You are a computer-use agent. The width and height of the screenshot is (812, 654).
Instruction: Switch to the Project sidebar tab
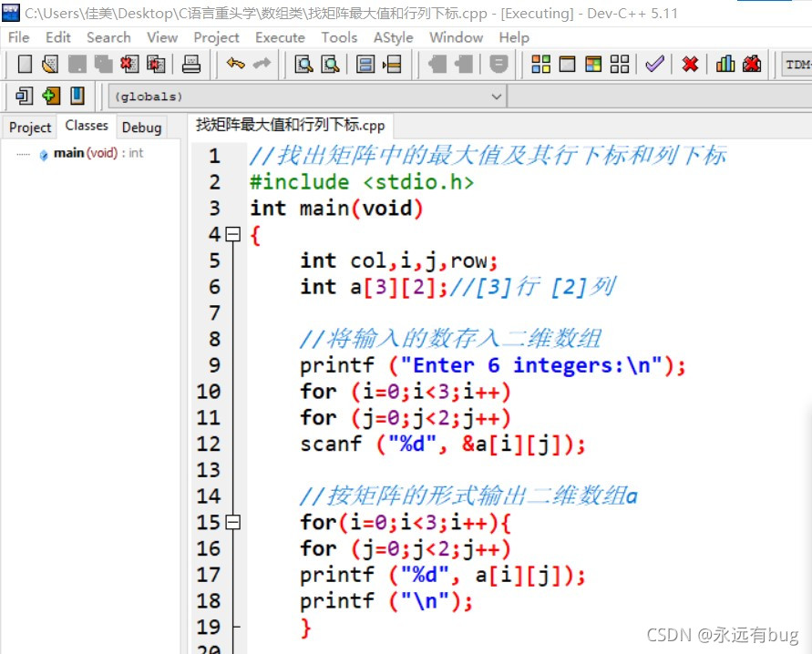tap(30, 128)
